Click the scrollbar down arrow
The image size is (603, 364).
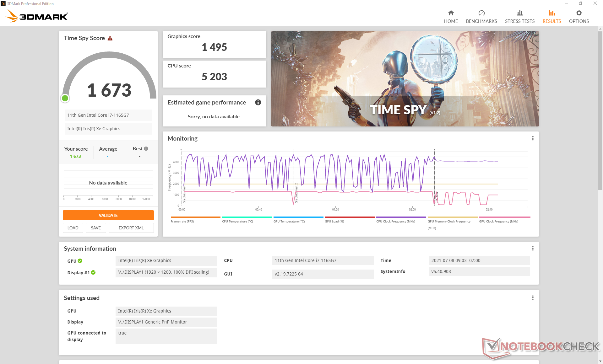pyautogui.click(x=600, y=361)
